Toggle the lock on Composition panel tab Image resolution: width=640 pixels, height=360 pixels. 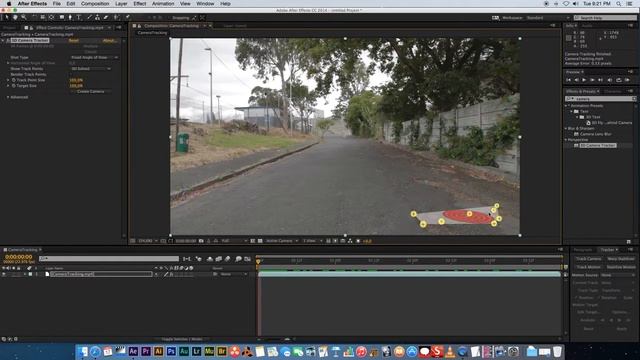click(x=139, y=26)
